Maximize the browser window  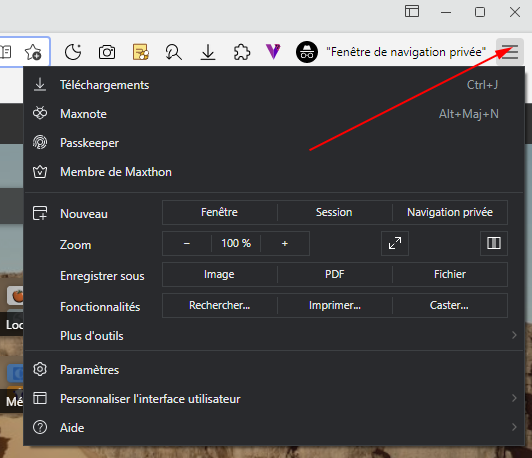click(480, 12)
